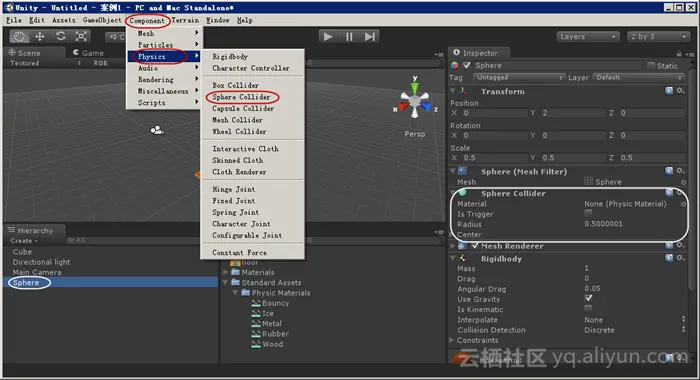Open the Create dropdown in Hierarchy

click(x=24, y=241)
